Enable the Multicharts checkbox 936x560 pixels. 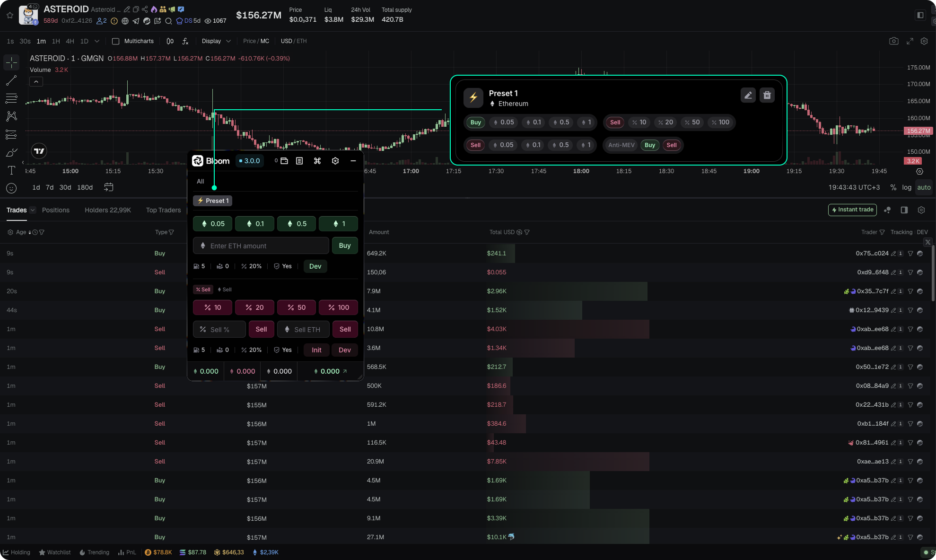115,41
